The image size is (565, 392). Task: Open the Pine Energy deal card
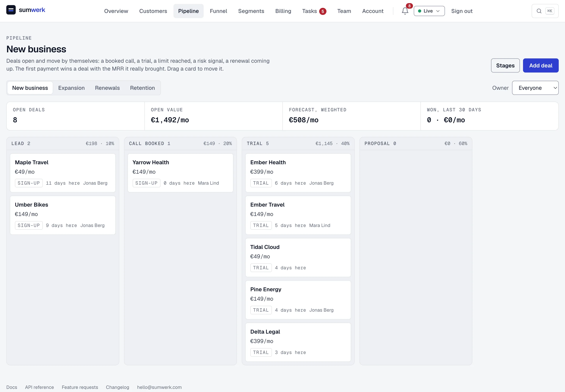pyautogui.click(x=298, y=300)
